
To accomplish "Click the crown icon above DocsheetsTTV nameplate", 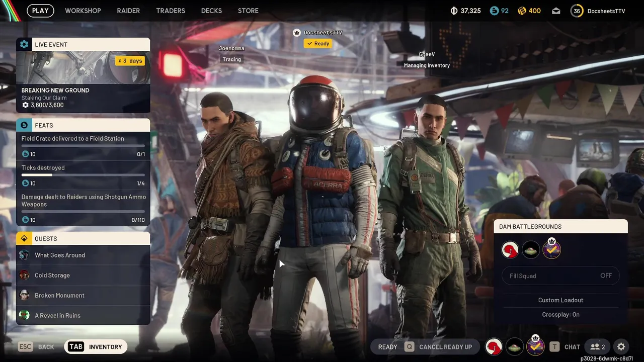I will click(x=297, y=33).
